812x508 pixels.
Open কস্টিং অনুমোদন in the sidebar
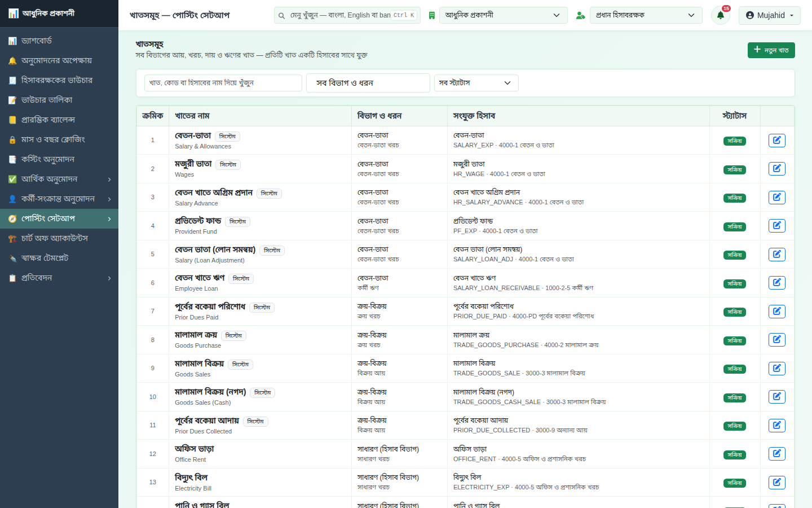tap(59, 159)
